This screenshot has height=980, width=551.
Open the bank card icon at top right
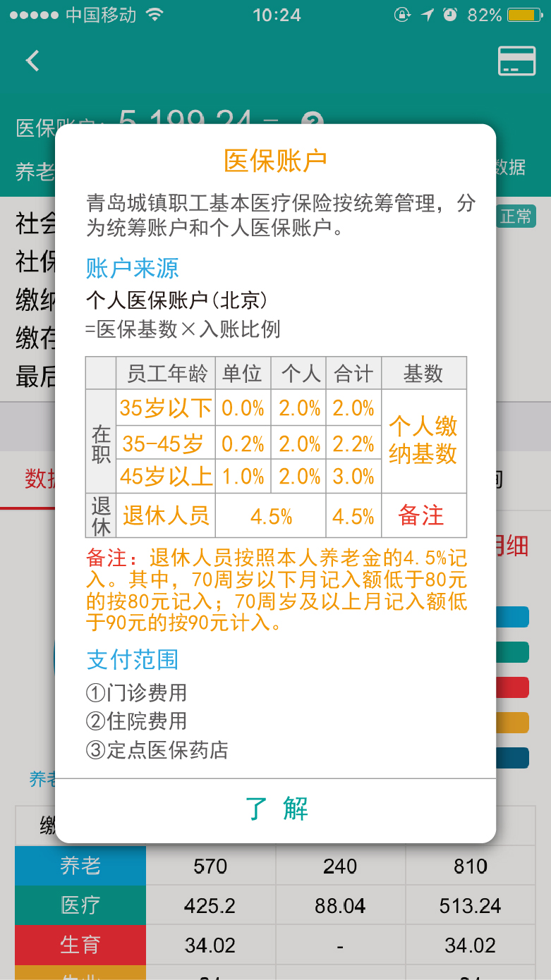pos(516,61)
